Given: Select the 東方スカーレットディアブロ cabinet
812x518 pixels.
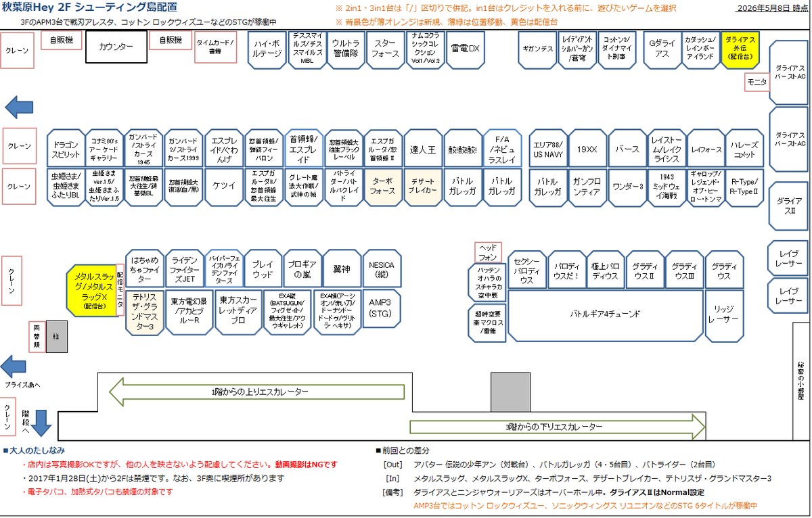Looking at the screenshot, I should coord(238,312).
